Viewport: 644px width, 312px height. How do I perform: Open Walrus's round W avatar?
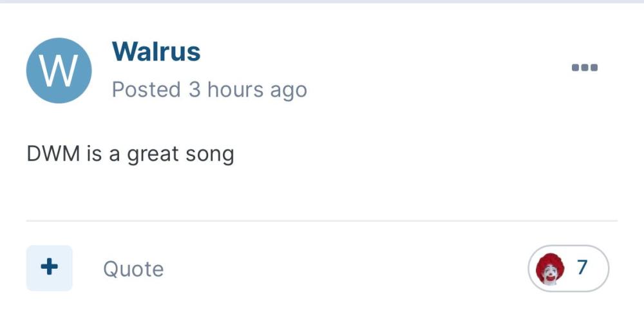coord(59,70)
